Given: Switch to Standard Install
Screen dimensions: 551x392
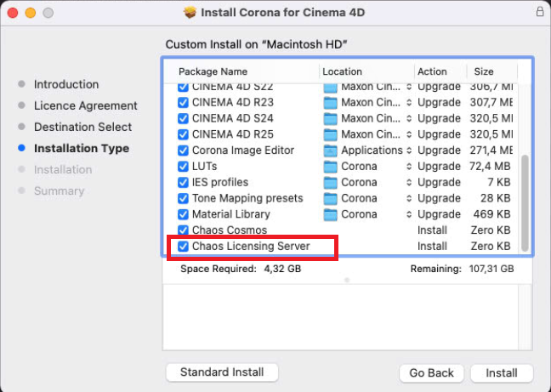Looking at the screenshot, I should pyautogui.click(x=222, y=372).
